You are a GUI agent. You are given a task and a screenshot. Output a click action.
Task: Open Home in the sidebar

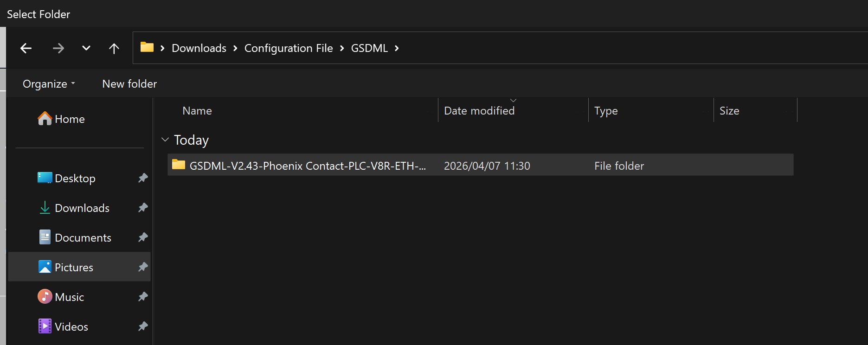pyautogui.click(x=70, y=119)
